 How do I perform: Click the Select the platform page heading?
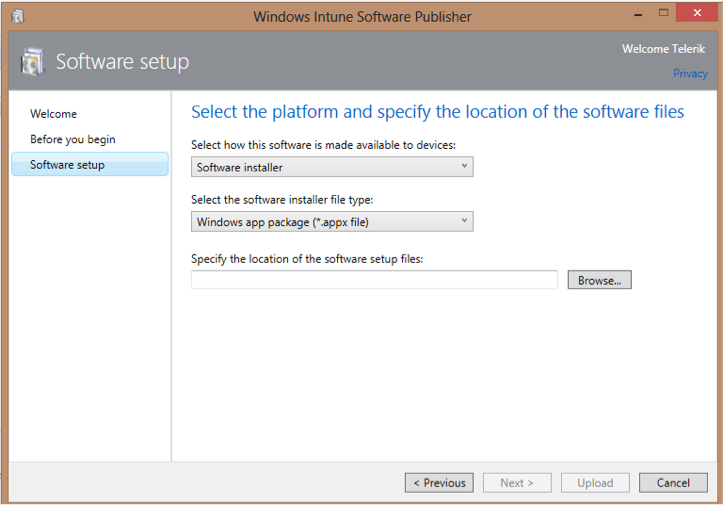437,112
